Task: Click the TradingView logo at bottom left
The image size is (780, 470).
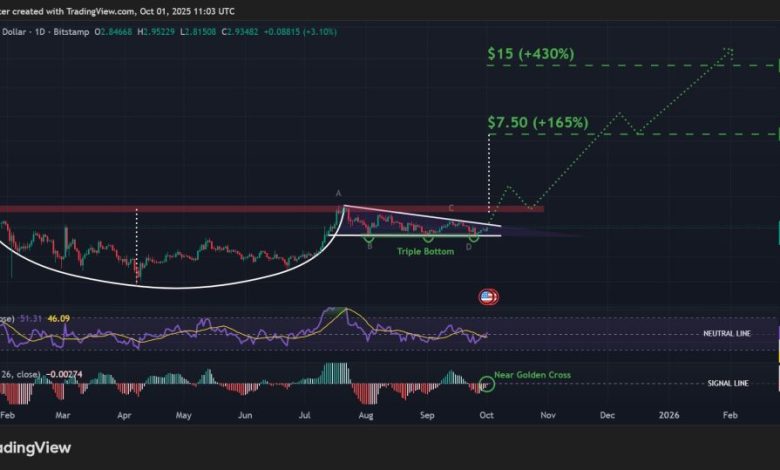Action: pos(28,448)
